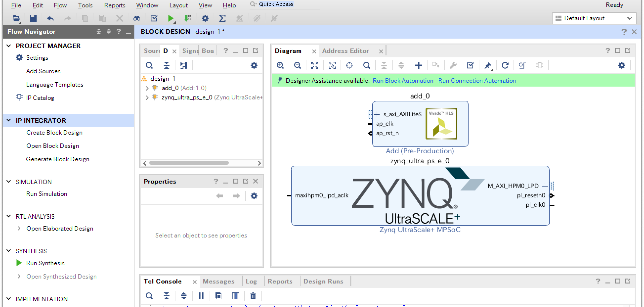This screenshot has height=307, width=644.
Task: Click the Run Block Automation link
Action: pos(403,81)
